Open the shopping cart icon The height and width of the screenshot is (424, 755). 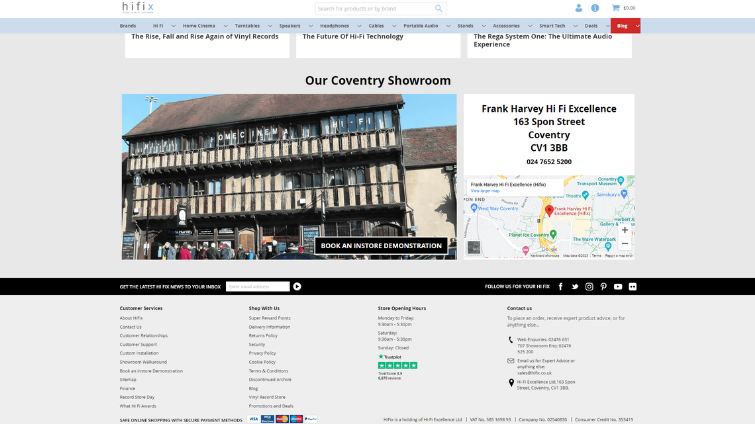pos(615,8)
